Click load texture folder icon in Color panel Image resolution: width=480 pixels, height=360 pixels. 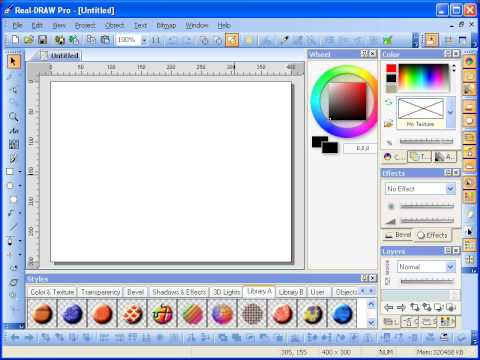point(388,124)
